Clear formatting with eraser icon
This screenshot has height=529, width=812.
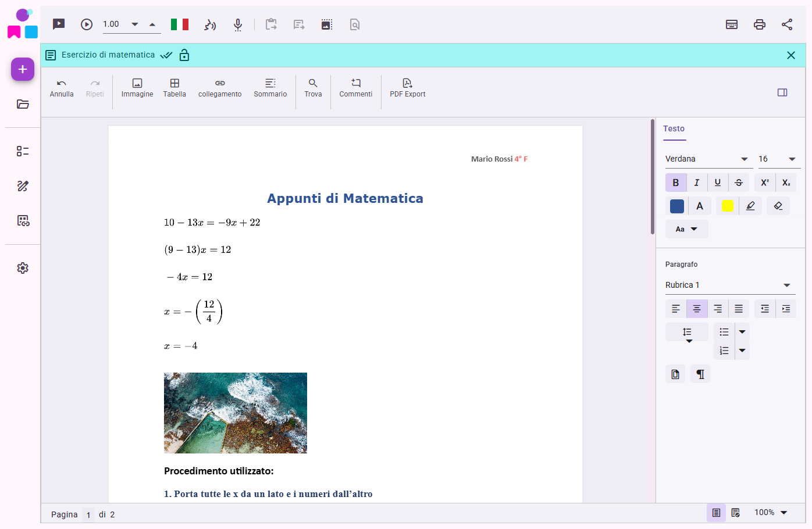[x=778, y=206]
